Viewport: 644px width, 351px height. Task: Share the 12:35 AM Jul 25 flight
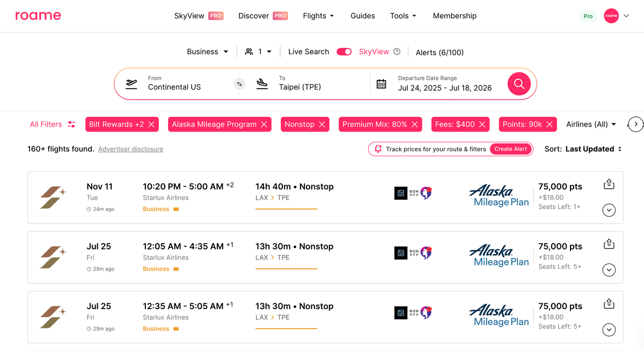pos(609,304)
